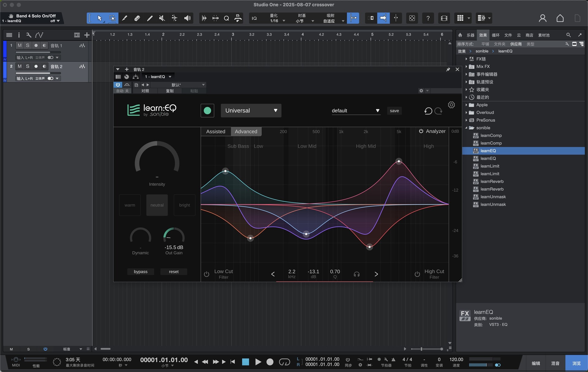Undo last learnEQ change
588x372 pixels.
[x=428, y=111]
